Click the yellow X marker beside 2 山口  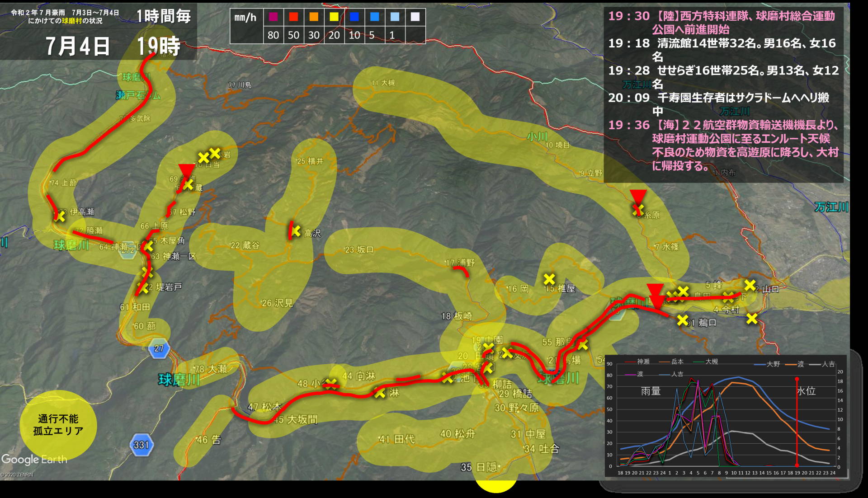pyautogui.click(x=750, y=285)
